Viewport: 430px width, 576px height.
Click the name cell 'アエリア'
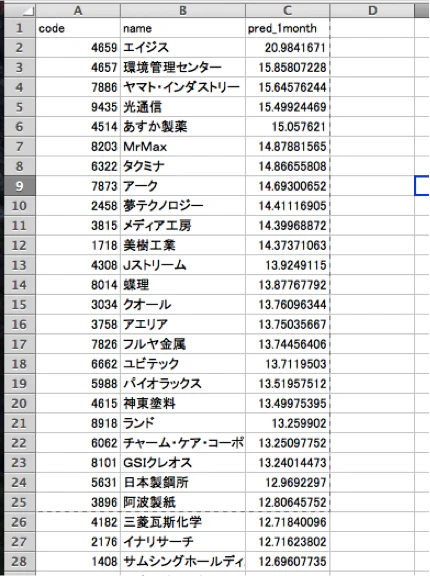183,324
